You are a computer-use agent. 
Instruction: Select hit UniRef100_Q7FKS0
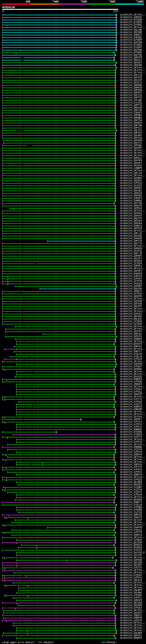coord(131,183)
